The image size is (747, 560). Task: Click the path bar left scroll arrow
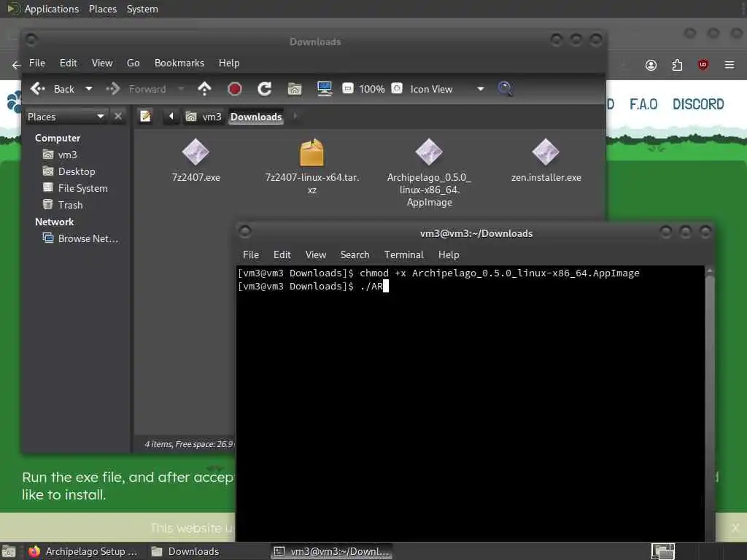coord(171,116)
